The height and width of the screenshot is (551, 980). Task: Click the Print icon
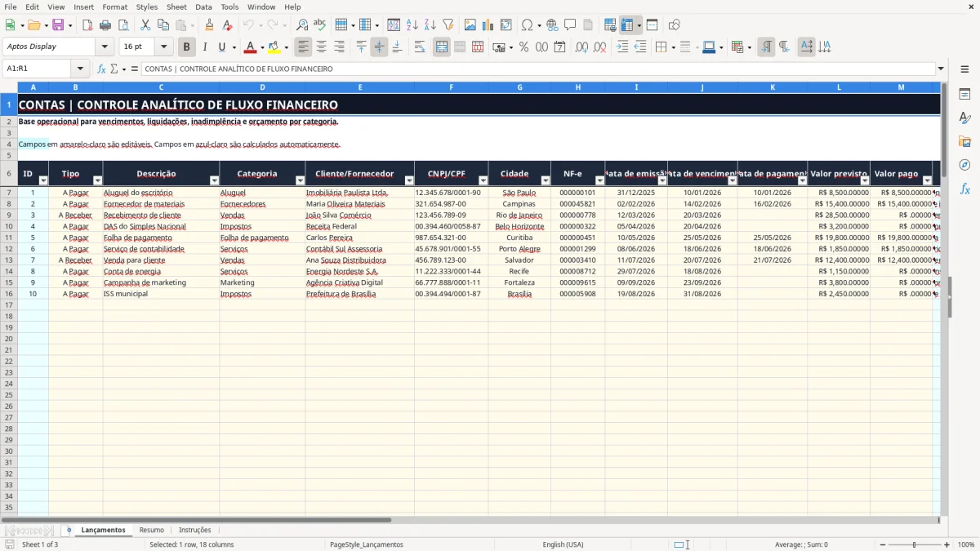pyautogui.click(x=105, y=25)
